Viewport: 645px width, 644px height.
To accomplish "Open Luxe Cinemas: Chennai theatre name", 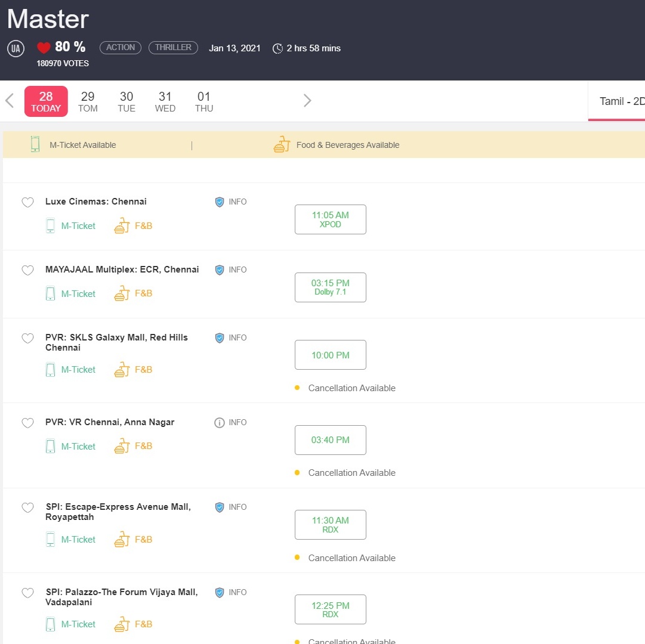I will point(96,202).
